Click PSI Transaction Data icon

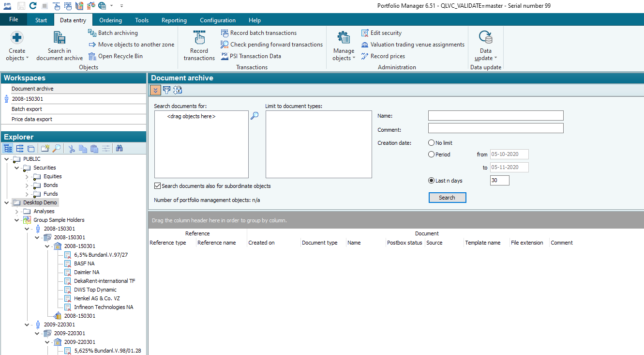tap(225, 56)
